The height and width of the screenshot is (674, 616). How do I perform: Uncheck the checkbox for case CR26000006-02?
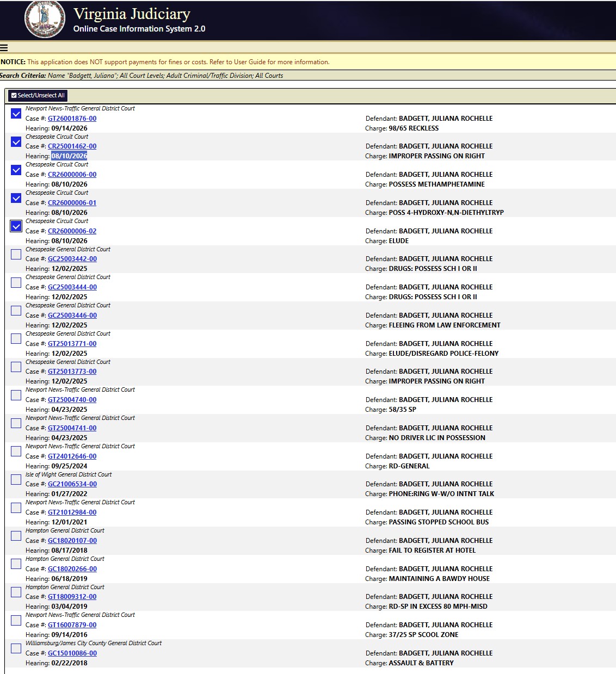(16, 226)
